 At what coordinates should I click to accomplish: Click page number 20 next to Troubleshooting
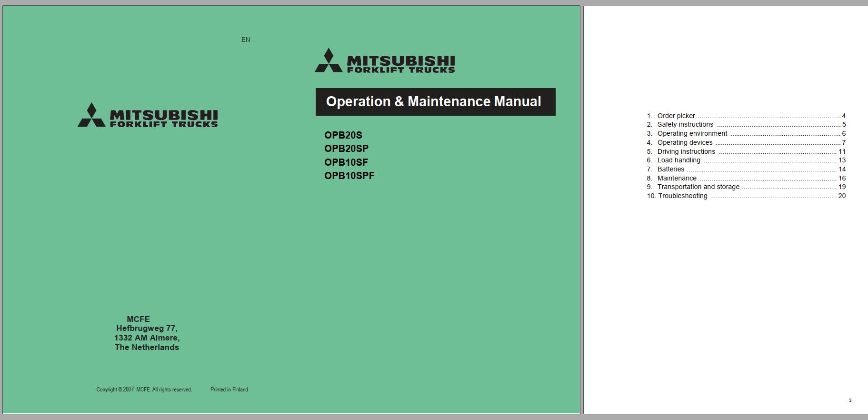tap(842, 196)
